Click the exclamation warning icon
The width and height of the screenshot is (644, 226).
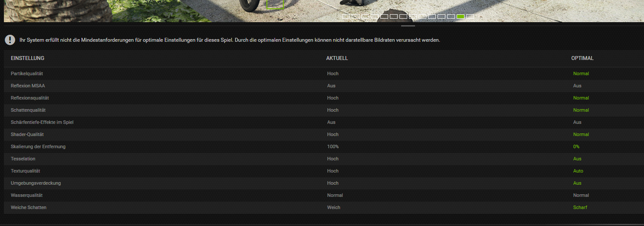tap(10, 40)
